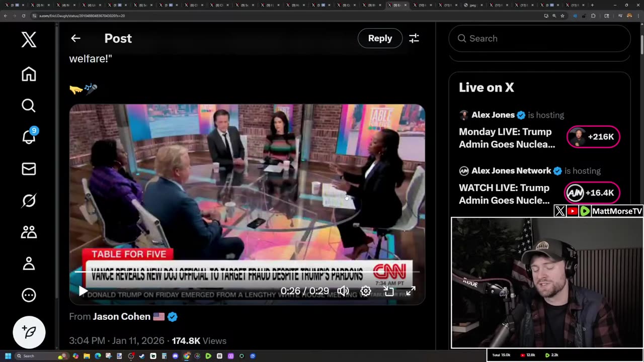Seek on the video progress bar
This screenshot has width=644, height=362.
click(x=247, y=272)
